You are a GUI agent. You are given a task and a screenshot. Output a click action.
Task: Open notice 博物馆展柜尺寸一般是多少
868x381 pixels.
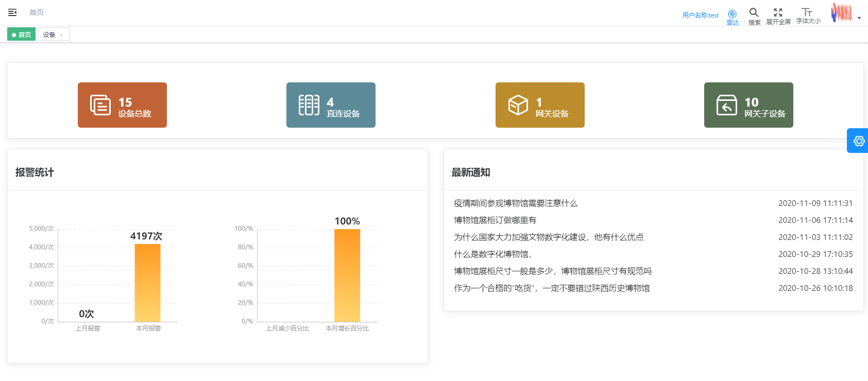click(x=553, y=271)
